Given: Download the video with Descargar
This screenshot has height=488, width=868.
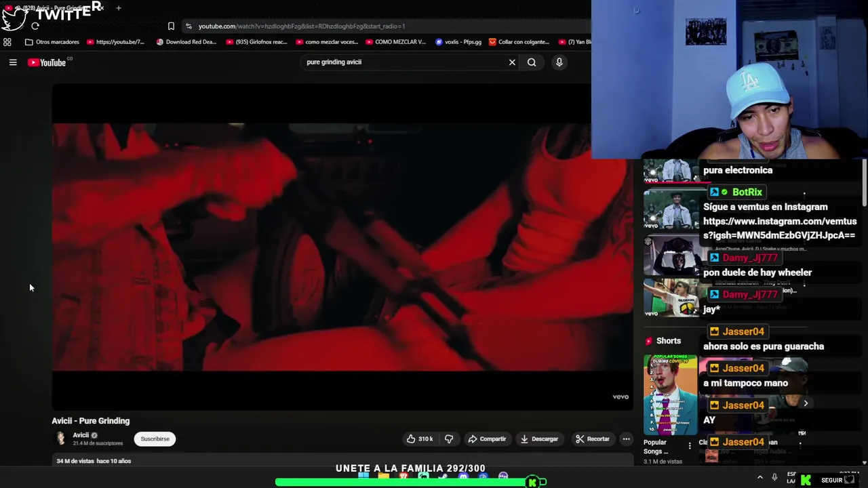Looking at the screenshot, I should 539,439.
